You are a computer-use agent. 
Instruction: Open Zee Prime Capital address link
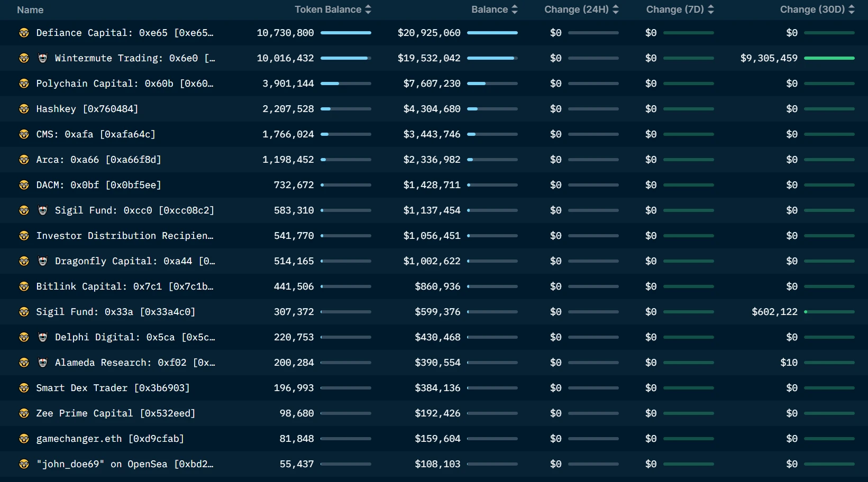click(115, 413)
